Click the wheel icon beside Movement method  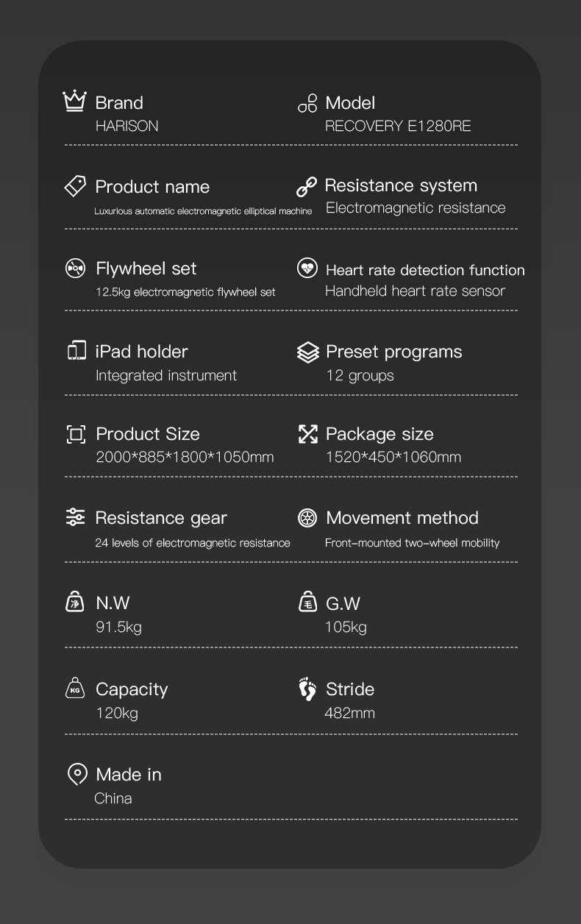point(307,518)
